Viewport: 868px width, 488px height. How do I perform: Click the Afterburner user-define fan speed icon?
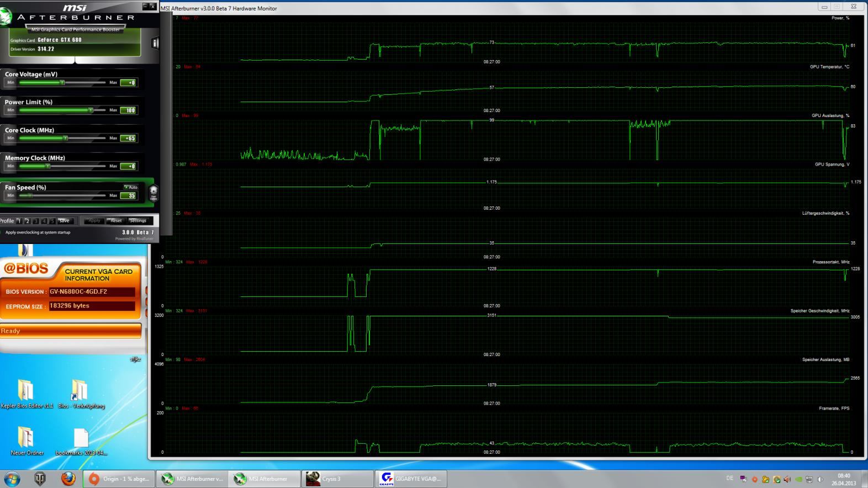pos(154,192)
